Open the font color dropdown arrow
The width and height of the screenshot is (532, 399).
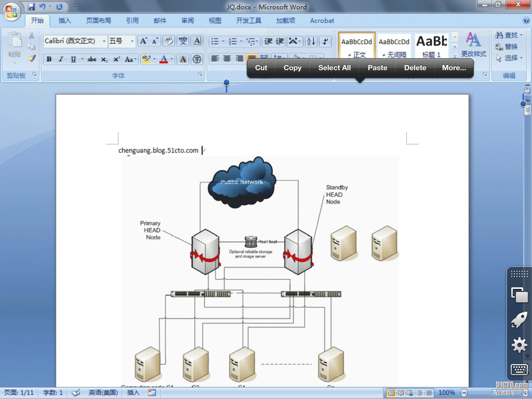pyautogui.click(x=171, y=59)
